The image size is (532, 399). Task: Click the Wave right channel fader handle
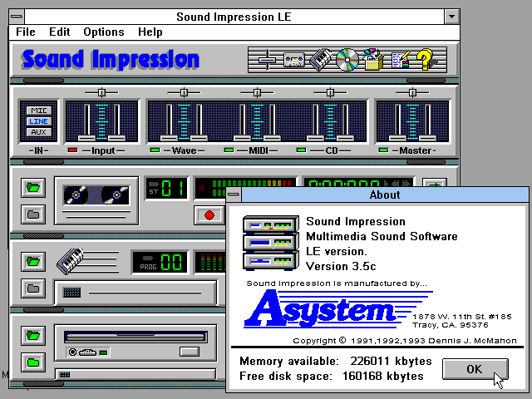(x=199, y=138)
